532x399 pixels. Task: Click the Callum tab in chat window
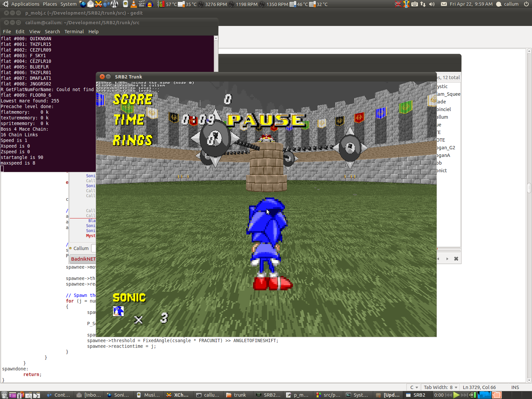[x=81, y=248]
